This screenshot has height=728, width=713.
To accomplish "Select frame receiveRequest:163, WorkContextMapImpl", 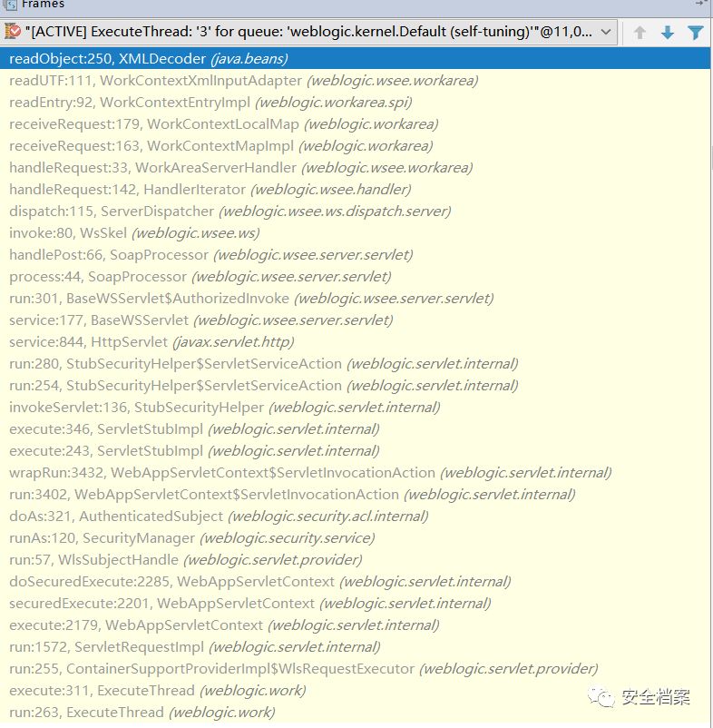I will (356, 146).
